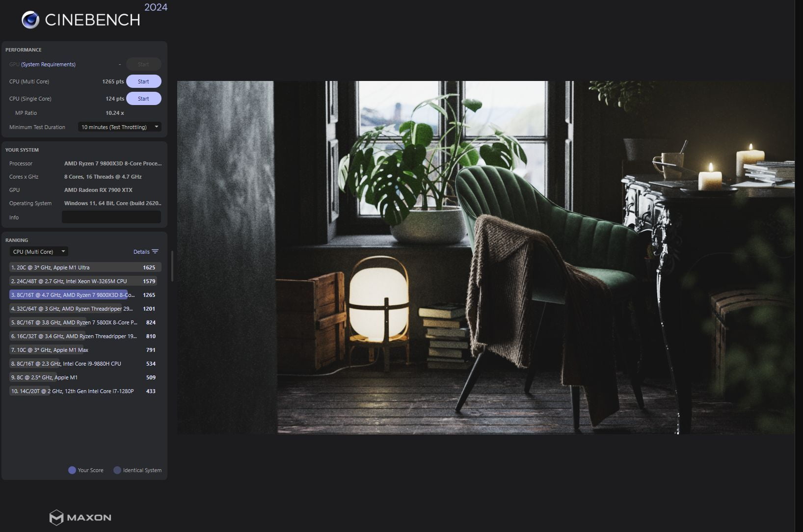Select ranking entry 8C Apple M1
Image resolution: width=803 pixels, height=532 pixels.
[85, 377]
